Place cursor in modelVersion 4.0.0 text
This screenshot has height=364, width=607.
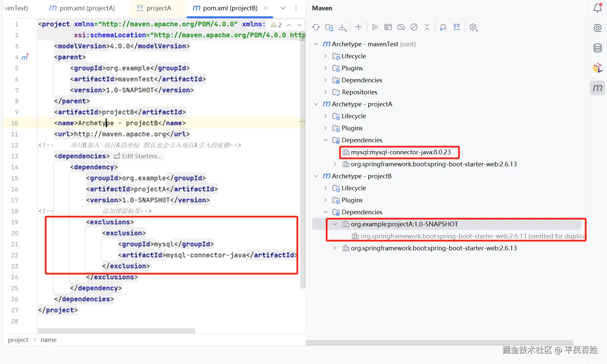tap(120, 46)
